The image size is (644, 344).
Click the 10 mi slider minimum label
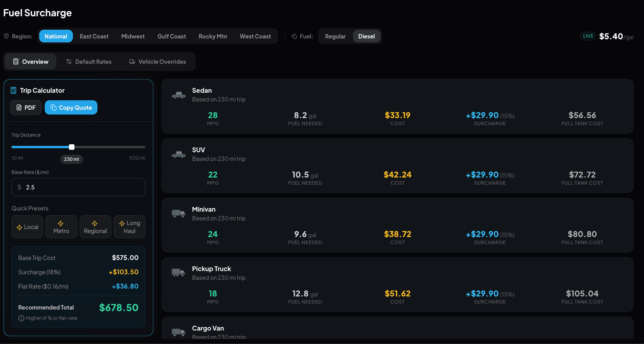[x=17, y=158]
